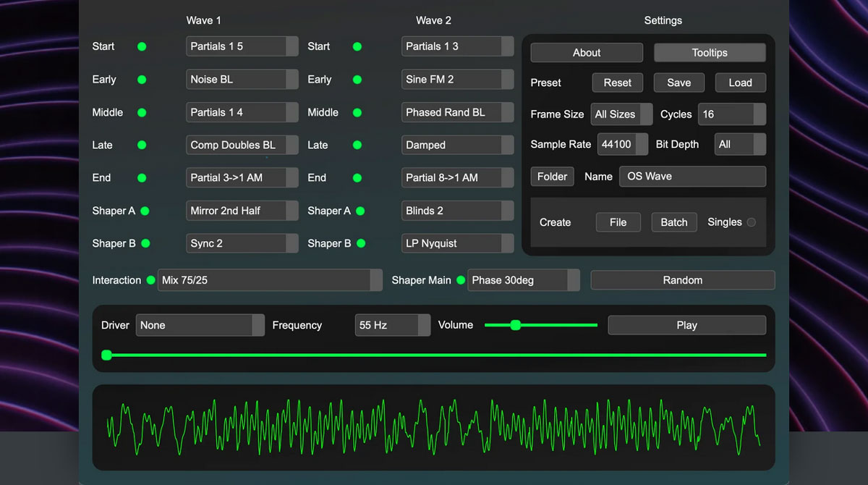
Task: Click the Name field showing "OS Wave"
Action: [692, 176]
